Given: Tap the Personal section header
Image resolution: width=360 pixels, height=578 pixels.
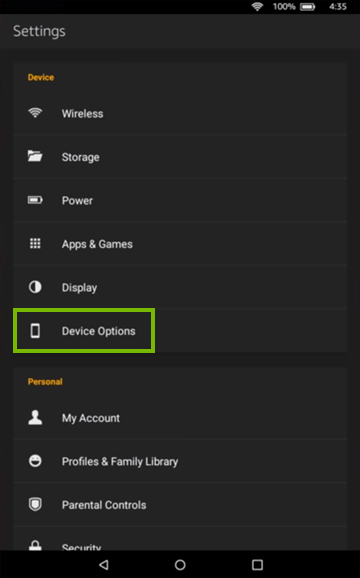Looking at the screenshot, I should (45, 382).
